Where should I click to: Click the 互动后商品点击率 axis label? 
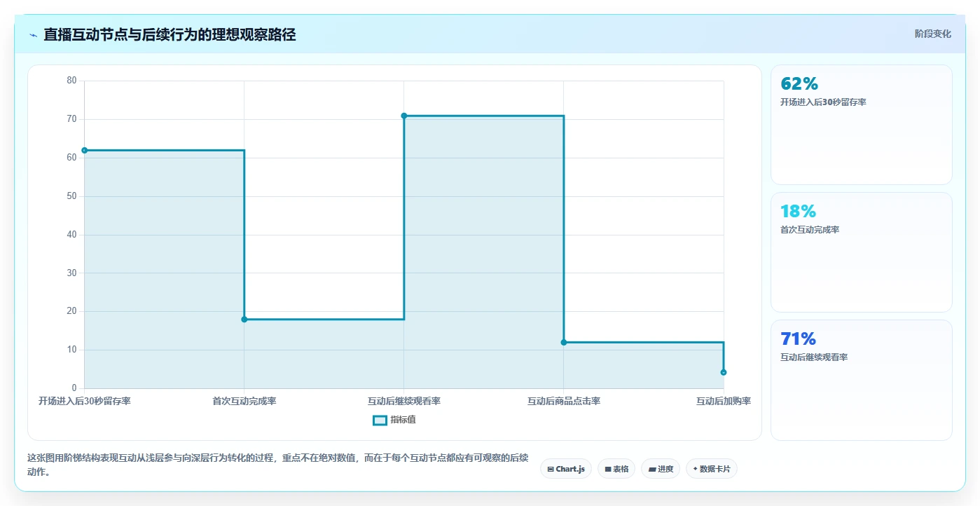click(564, 401)
